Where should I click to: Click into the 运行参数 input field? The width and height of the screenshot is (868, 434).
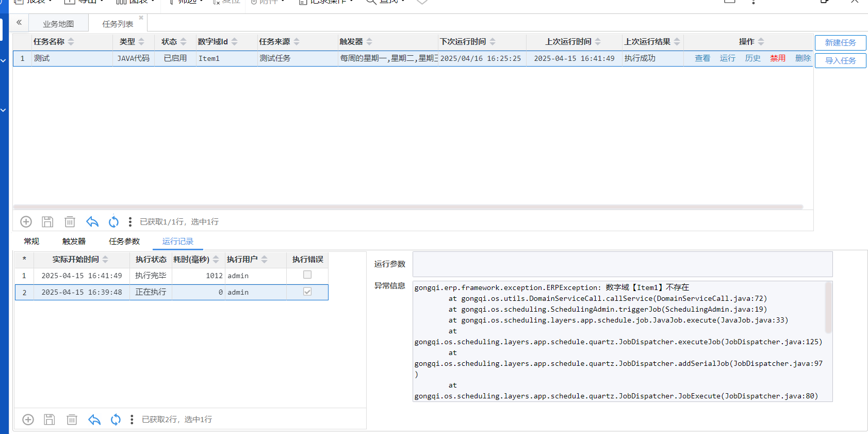[623, 264]
